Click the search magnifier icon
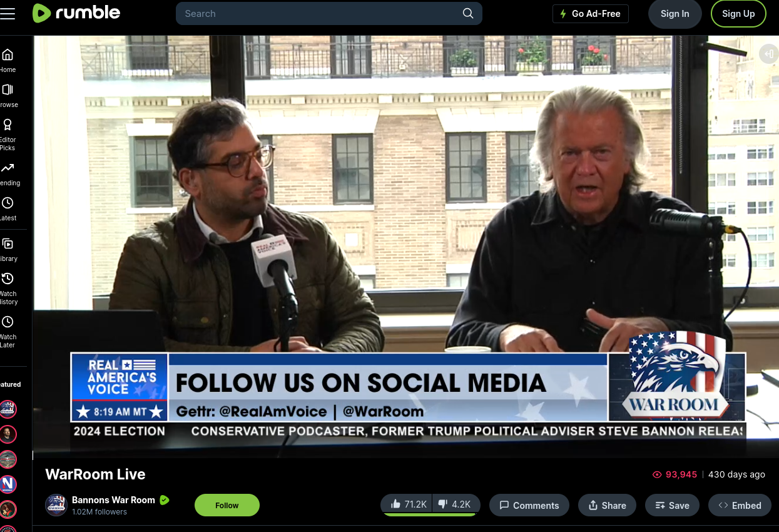Image resolution: width=779 pixels, height=532 pixels. pos(468,13)
